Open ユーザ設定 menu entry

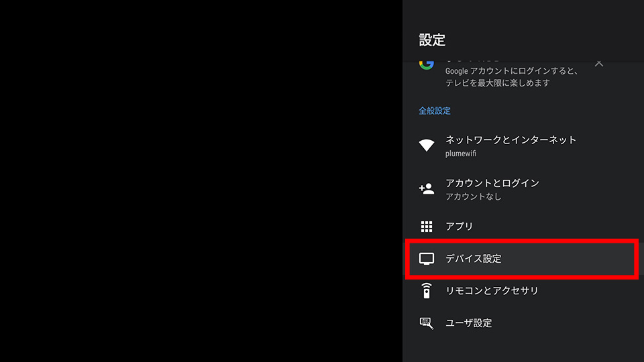523,323
